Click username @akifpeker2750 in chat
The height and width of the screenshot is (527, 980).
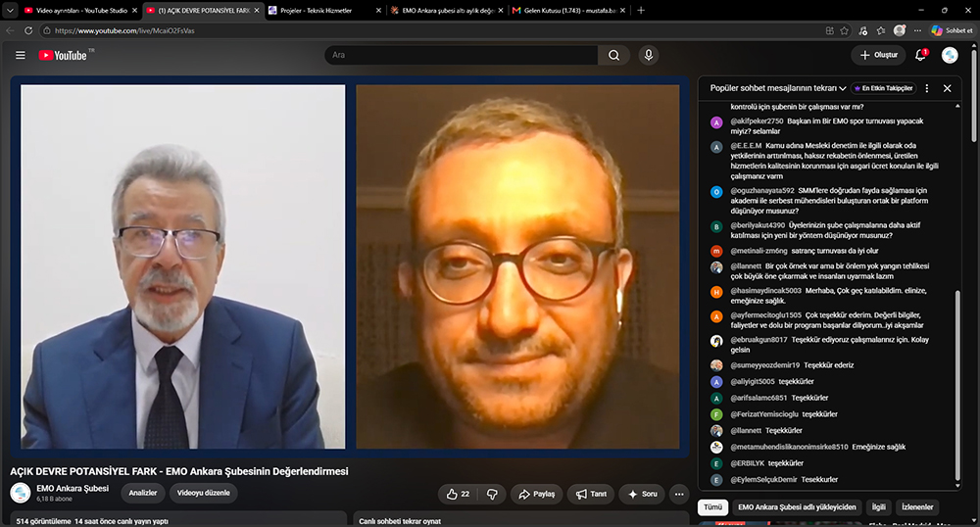(x=757, y=121)
